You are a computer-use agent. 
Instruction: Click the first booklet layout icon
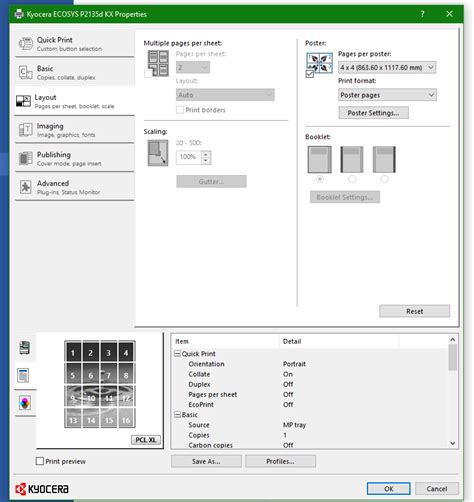[x=320, y=160]
